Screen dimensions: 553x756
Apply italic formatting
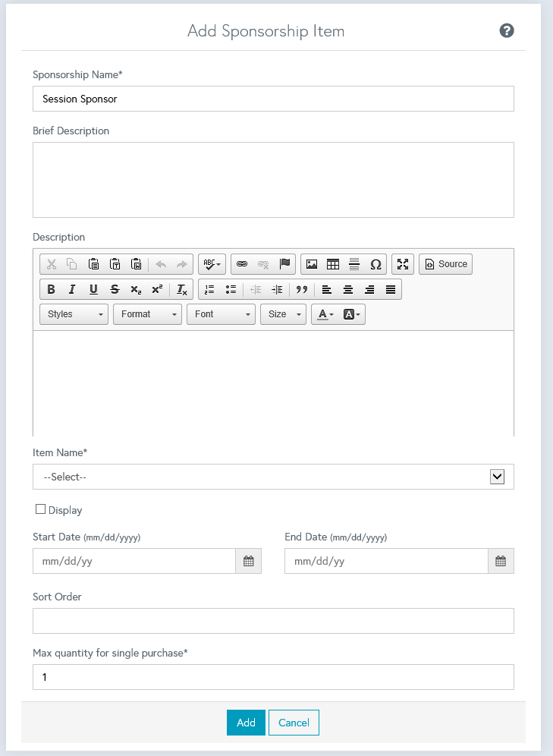coord(72,289)
